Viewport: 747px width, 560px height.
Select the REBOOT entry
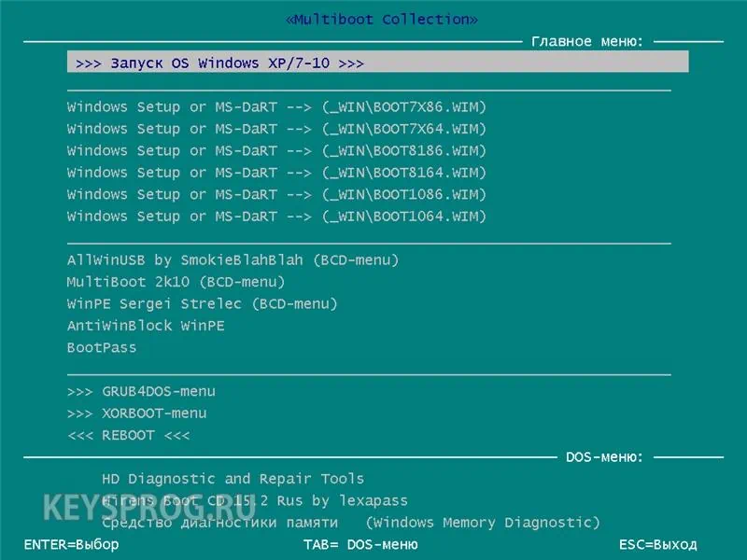point(128,435)
